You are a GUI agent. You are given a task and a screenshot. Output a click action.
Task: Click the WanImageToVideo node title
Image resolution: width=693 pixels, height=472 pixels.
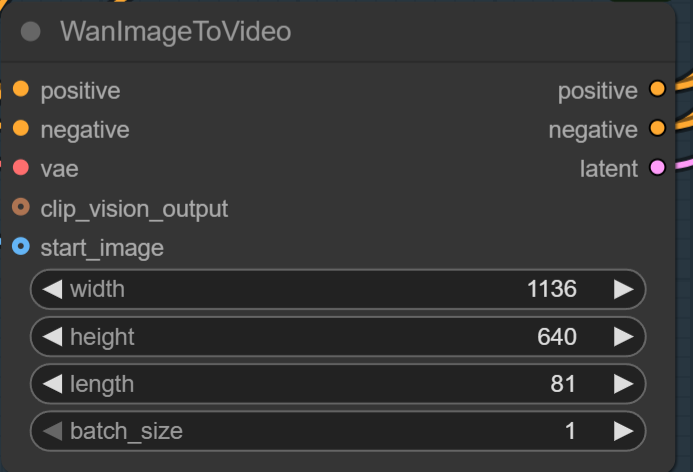(176, 32)
